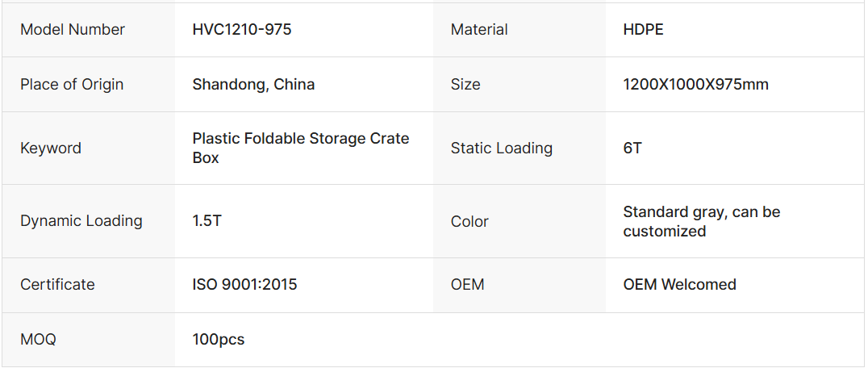The image size is (868, 368).
Task: Select the Shandong, China value
Action: [253, 85]
